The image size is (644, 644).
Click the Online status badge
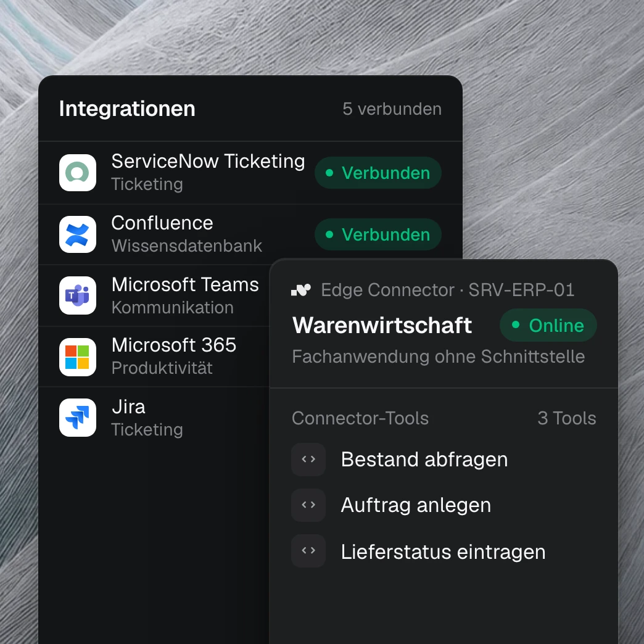click(x=548, y=325)
